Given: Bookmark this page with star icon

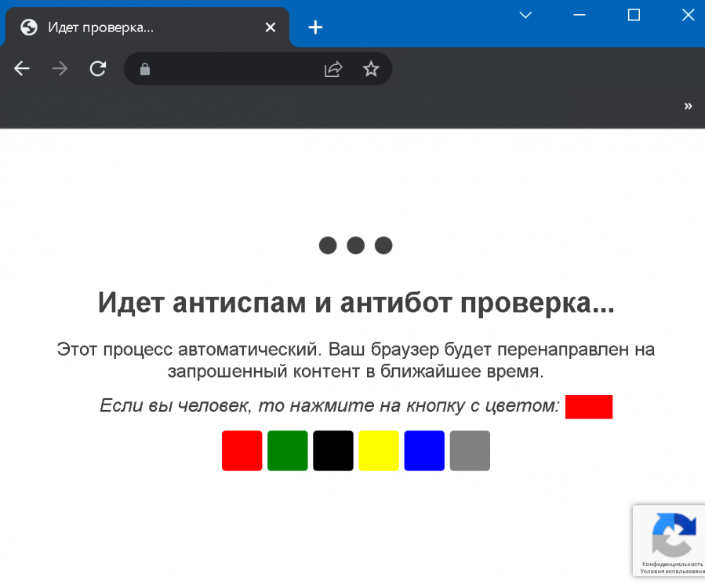Looking at the screenshot, I should [x=371, y=69].
